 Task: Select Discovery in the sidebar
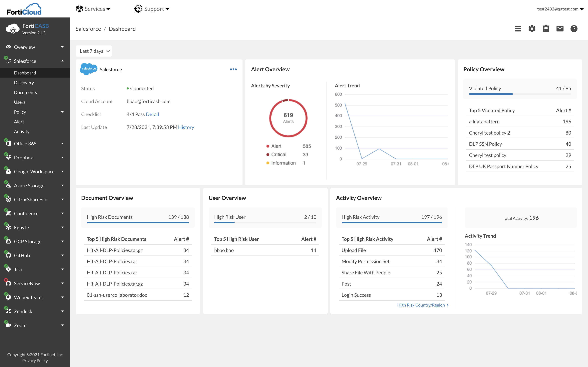click(x=24, y=82)
